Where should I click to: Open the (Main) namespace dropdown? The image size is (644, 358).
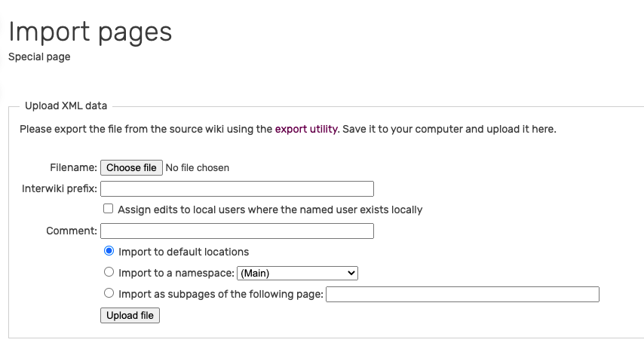click(x=296, y=273)
